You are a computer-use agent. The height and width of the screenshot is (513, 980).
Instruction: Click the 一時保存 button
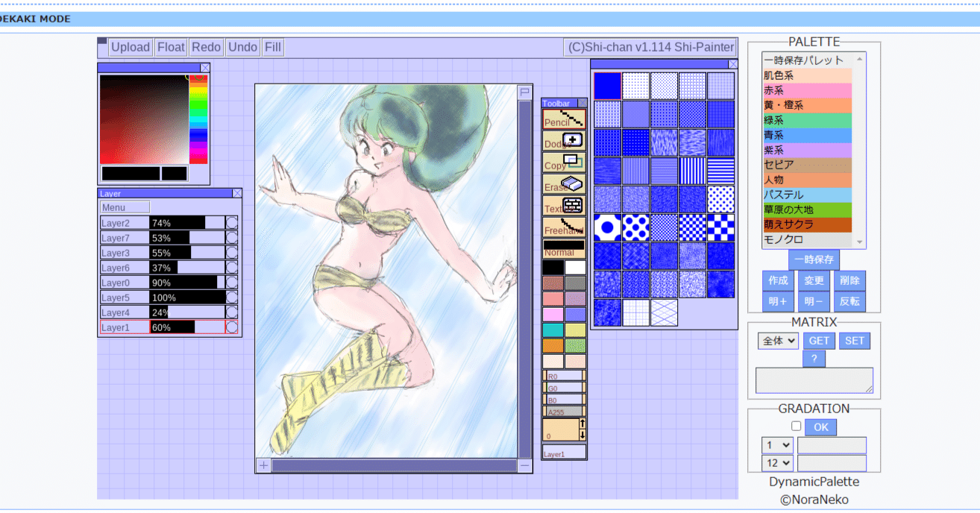click(814, 259)
